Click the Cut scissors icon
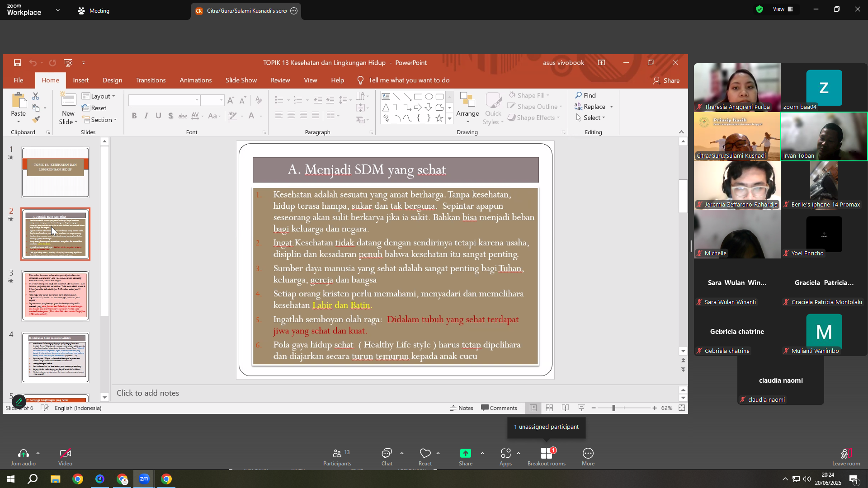 pos(36,96)
